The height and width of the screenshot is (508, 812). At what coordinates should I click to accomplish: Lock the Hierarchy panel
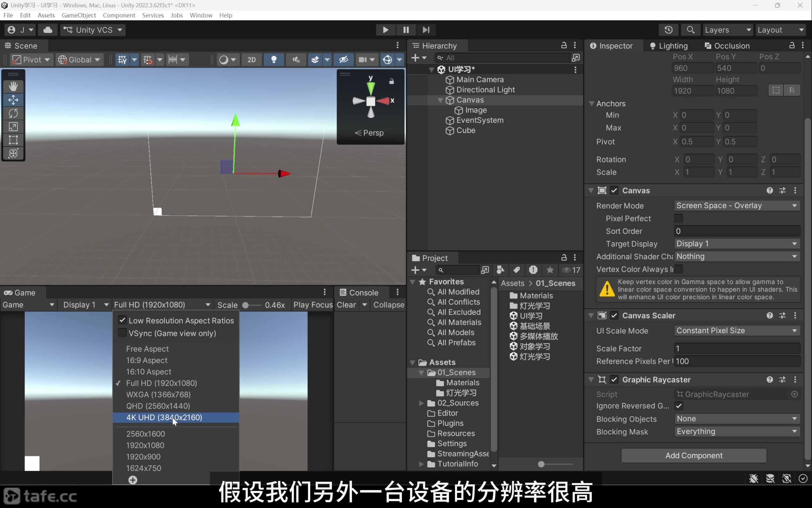click(x=564, y=45)
